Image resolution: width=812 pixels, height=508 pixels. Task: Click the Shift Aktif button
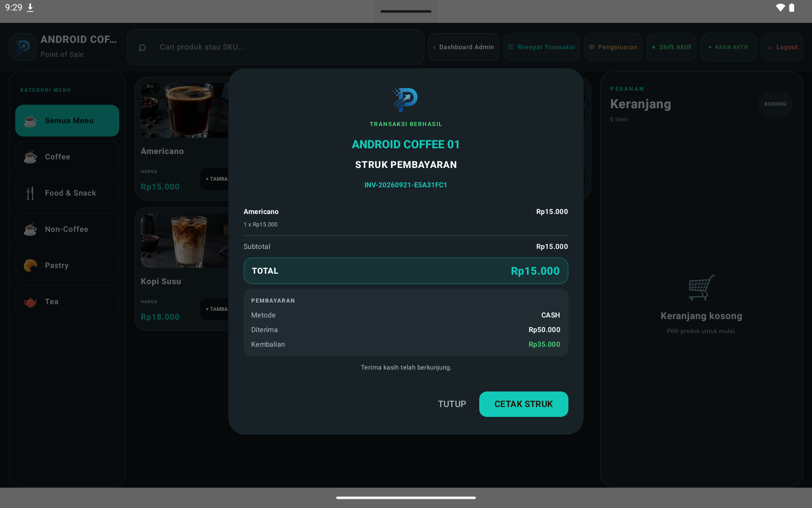click(671, 47)
